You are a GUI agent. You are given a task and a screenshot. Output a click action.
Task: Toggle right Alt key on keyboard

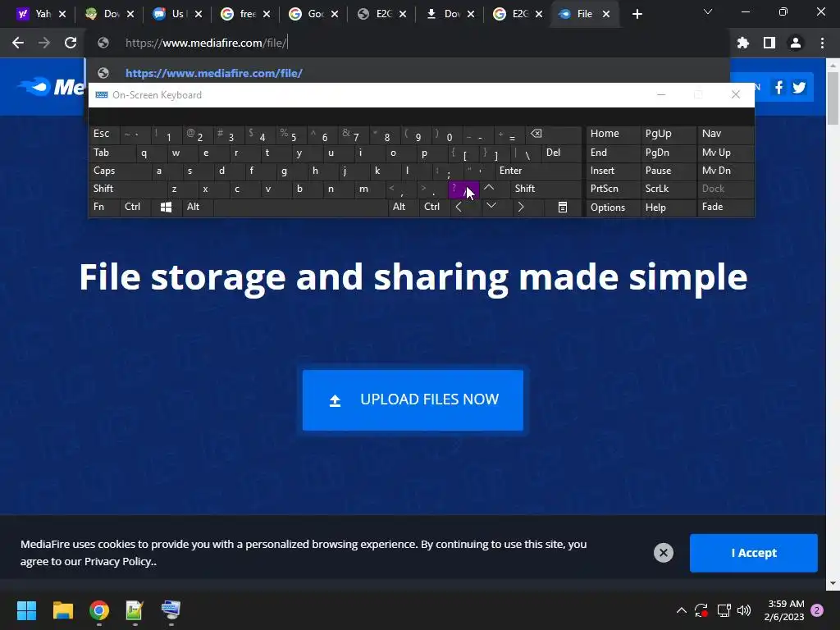tap(404, 208)
